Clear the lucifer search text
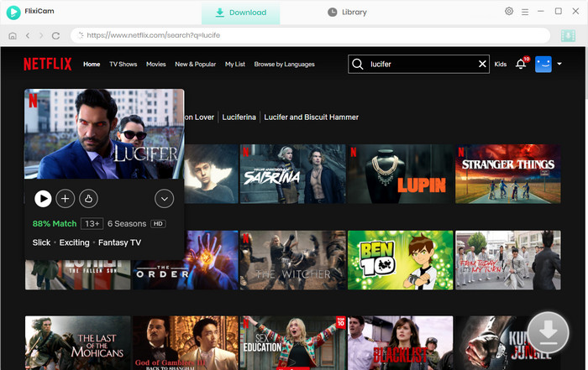The width and height of the screenshot is (588, 370). (x=482, y=64)
